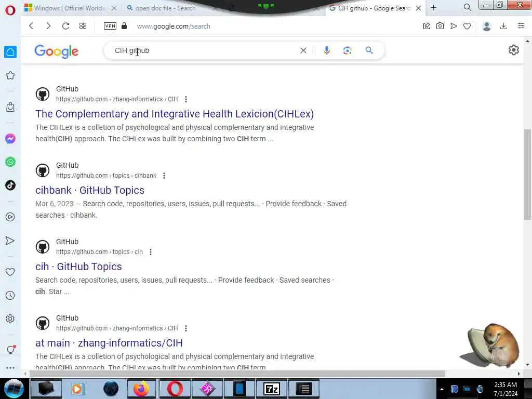This screenshot has height=399, width=532.
Task: Open WhatsApp in the sidebar
Action: (x=10, y=162)
